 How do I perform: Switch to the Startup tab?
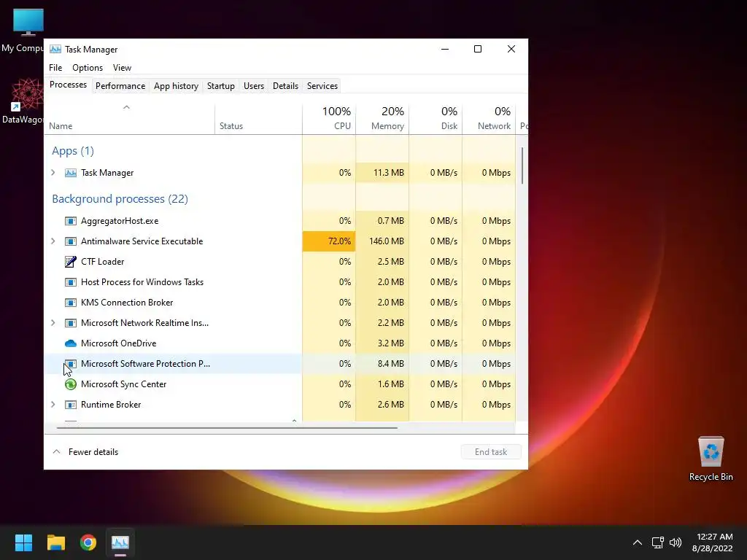pyautogui.click(x=220, y=86)
